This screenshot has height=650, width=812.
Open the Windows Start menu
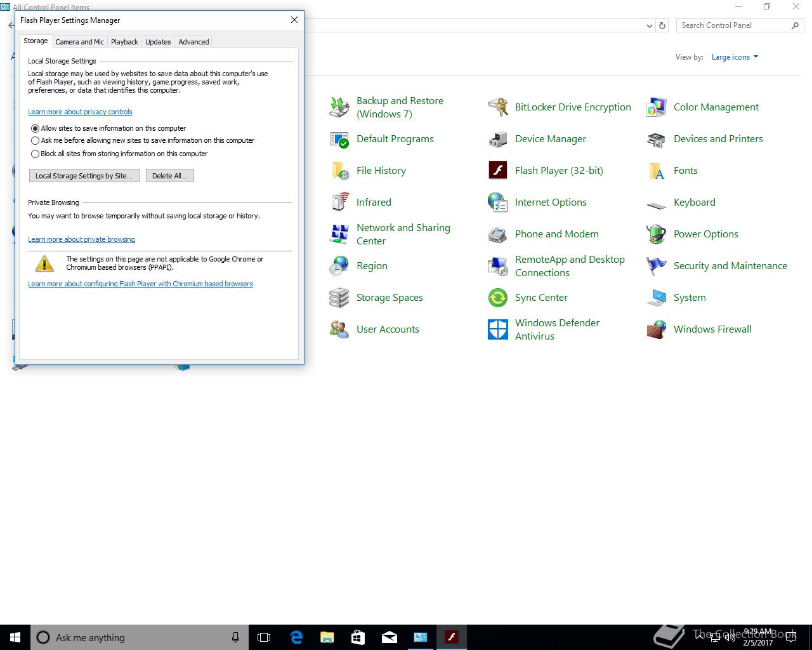point(15,637)
